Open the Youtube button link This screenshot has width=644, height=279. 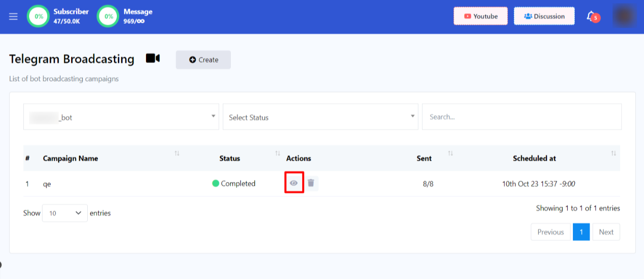pos(480,16)
